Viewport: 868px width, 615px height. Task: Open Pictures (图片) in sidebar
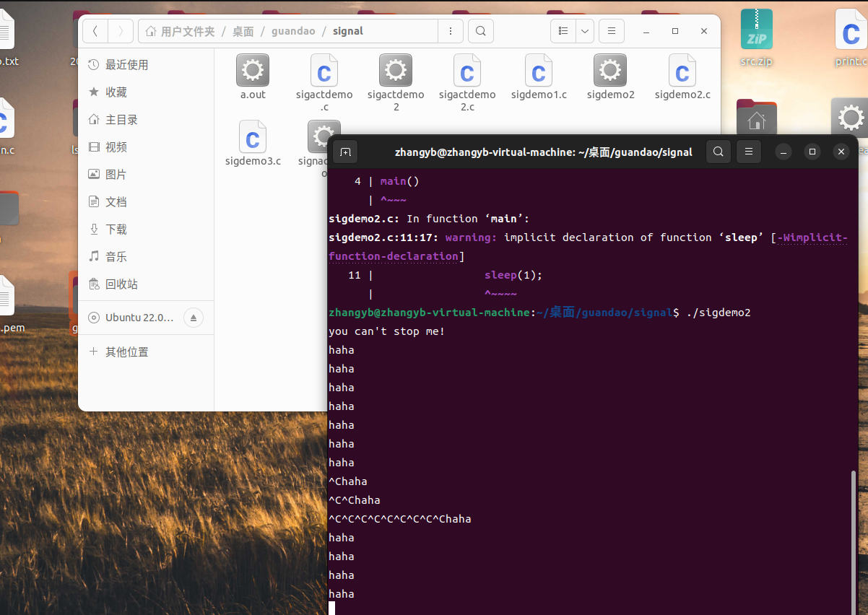[x=146, y=175]
